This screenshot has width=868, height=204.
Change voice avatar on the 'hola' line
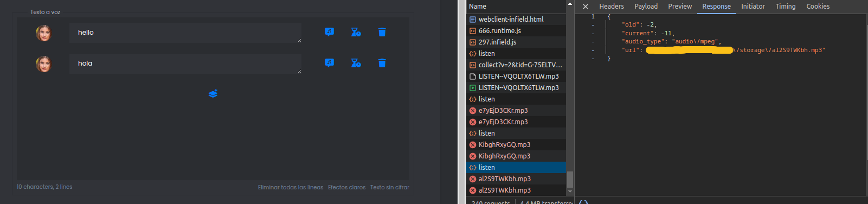point(43,64)
